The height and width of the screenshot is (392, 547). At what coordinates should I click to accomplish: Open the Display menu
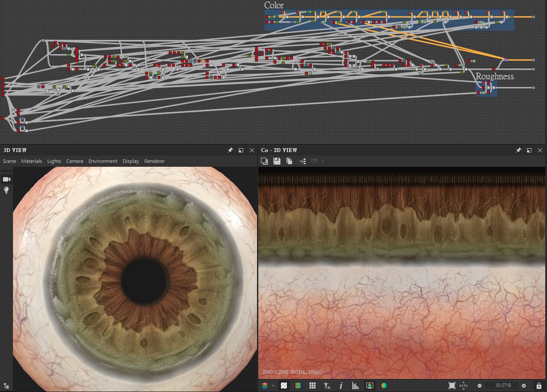click(131, 161)
